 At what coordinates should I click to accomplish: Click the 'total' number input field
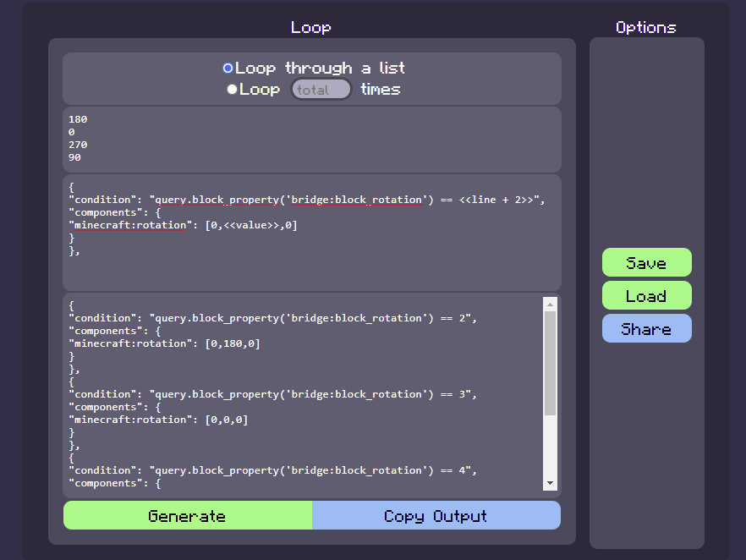[x=321, y=89]
